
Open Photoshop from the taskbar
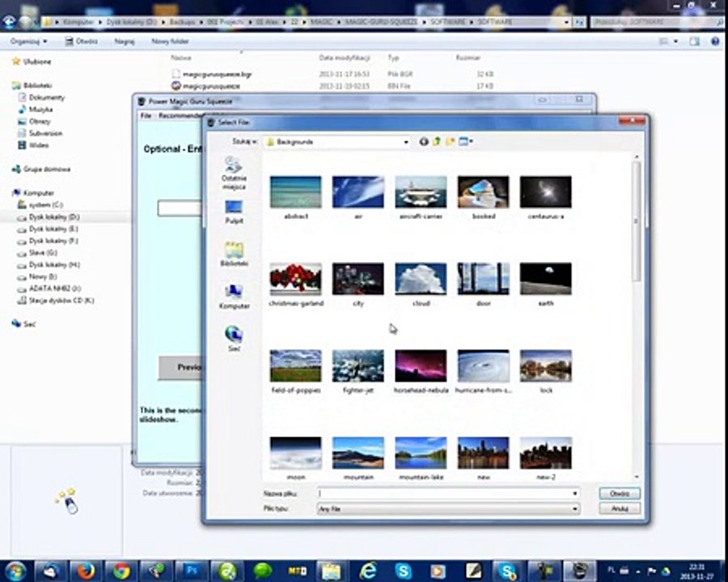(193, 571)
